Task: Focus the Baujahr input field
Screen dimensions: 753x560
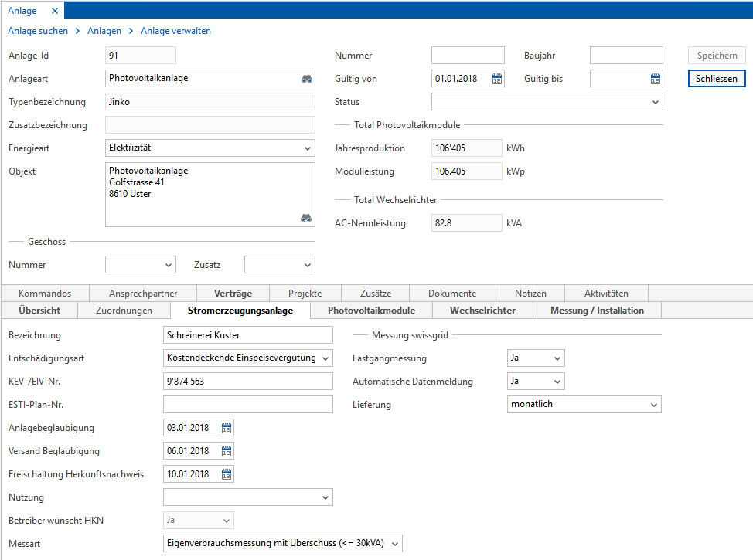Action: coord(626,56)
